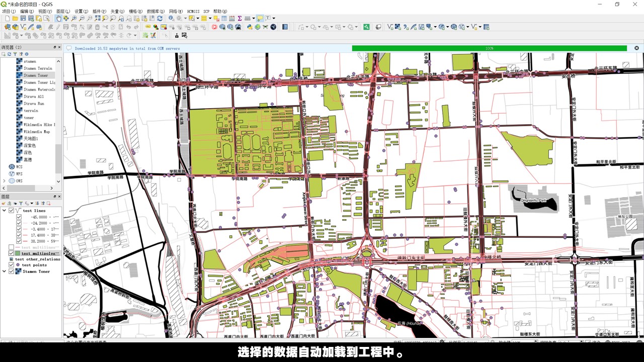Toggle the -45.0000 class checkbox
Viewport: 644px width, 362px height.
pyautogui.click(x=19, y=217)
